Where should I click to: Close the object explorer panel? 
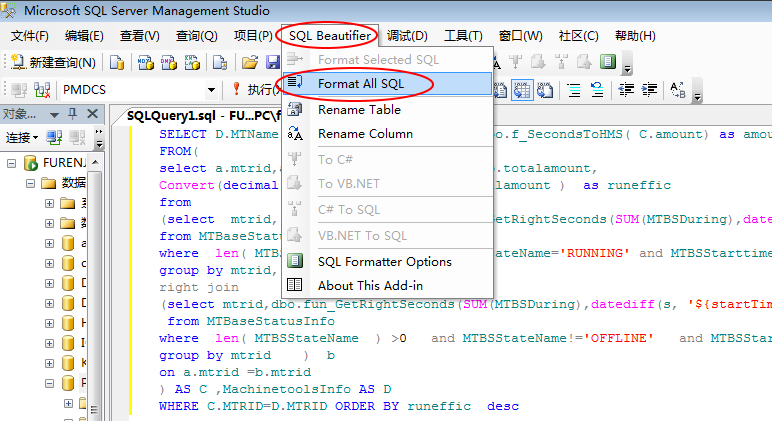[92, 114]
